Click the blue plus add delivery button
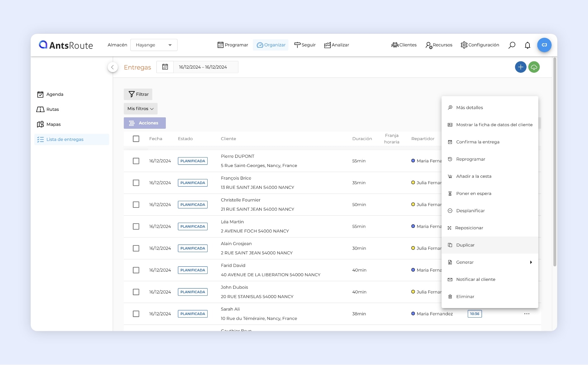Viewport: 588px width, 365px height. 521,67
